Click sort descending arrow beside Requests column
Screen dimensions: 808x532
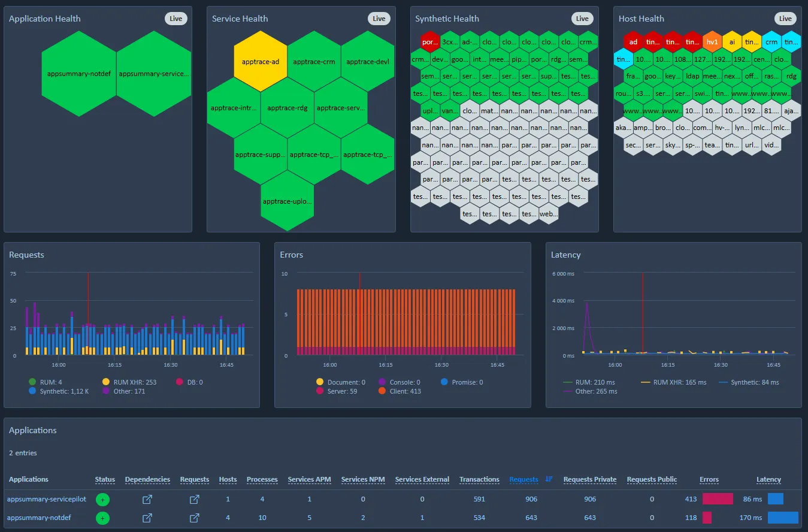(549, 479)
